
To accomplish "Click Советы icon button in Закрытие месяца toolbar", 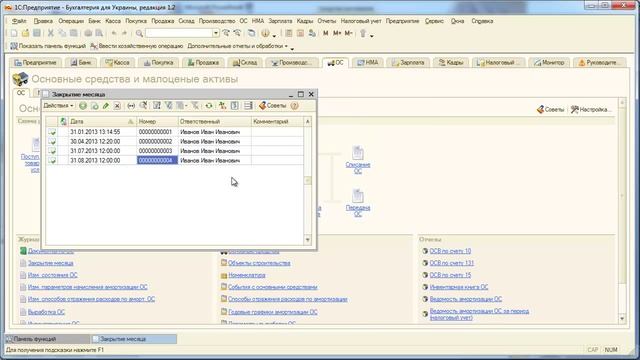I will [x=273, y=106].
